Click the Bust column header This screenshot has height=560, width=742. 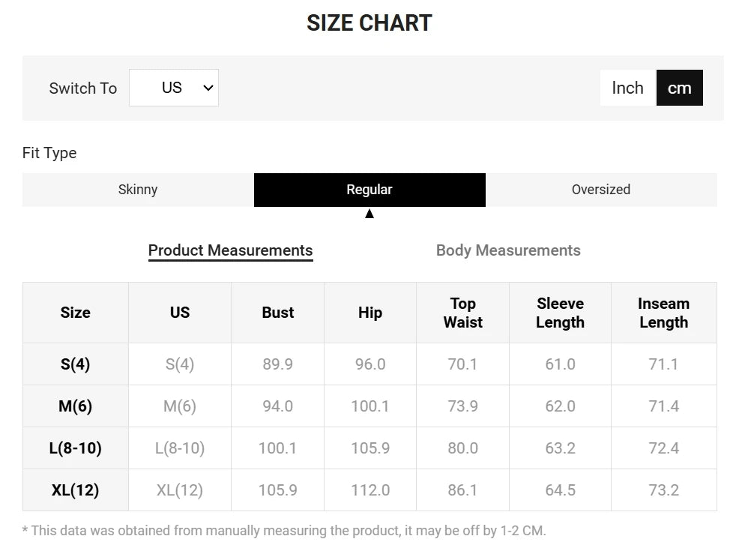pyautogui.click(x=277, y=313)
